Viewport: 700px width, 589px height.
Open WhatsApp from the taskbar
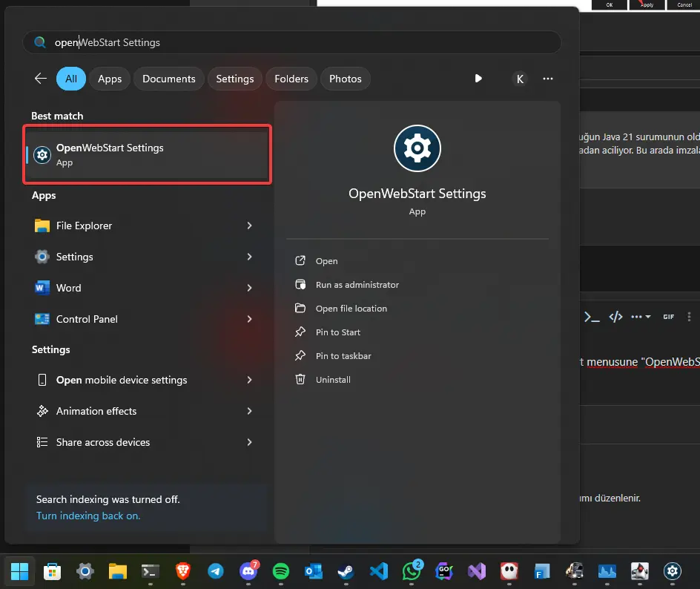[412, 571]
